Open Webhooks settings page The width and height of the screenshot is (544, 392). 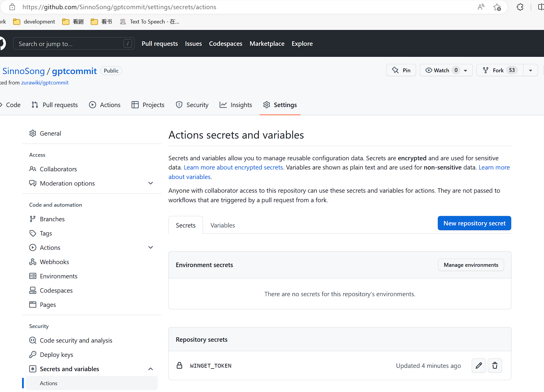click(92, 262)
